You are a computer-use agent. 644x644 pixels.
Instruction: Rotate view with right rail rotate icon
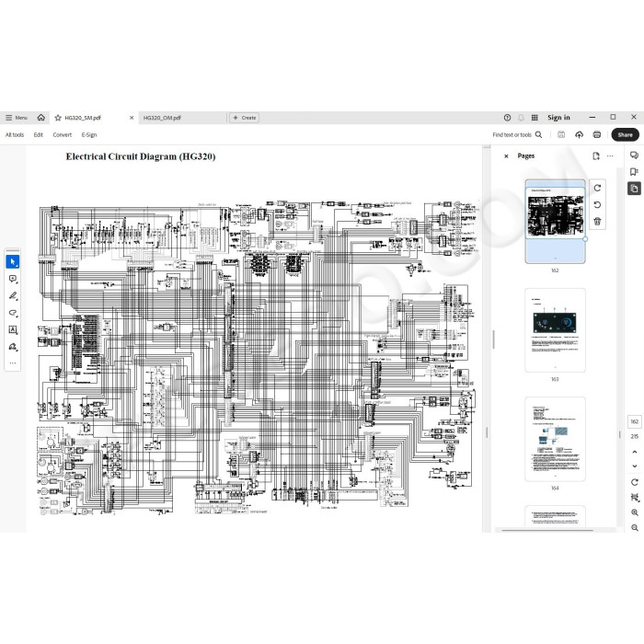tap(635, 482)
